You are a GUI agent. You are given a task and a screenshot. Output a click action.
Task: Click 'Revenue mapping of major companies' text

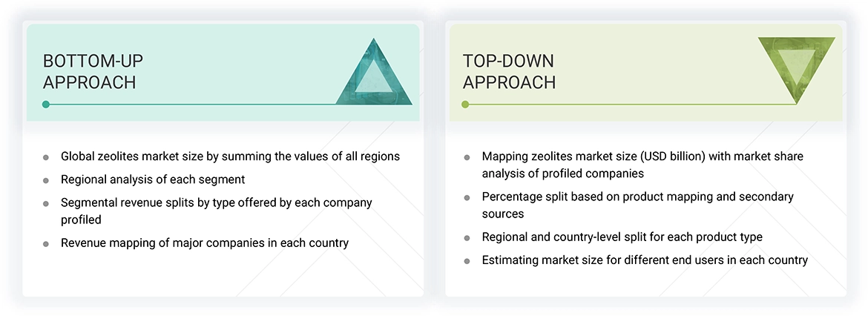tap(205, 243)
